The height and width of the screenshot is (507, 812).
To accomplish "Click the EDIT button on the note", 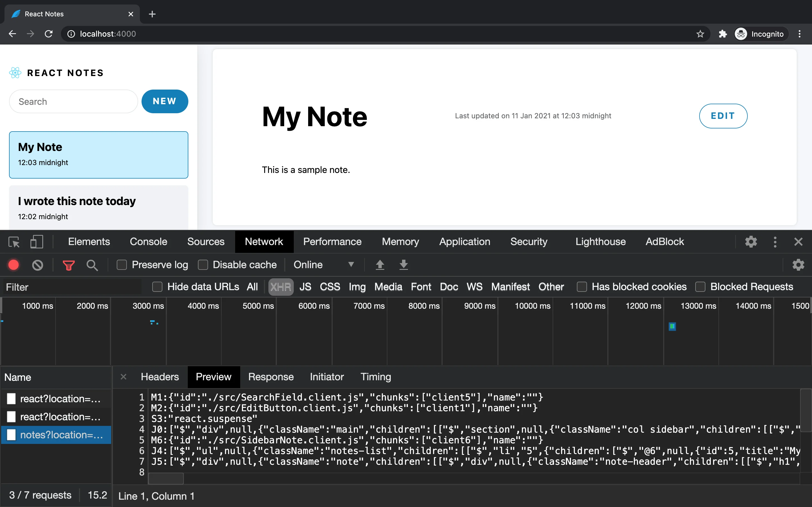I will (x=723, y=116).
